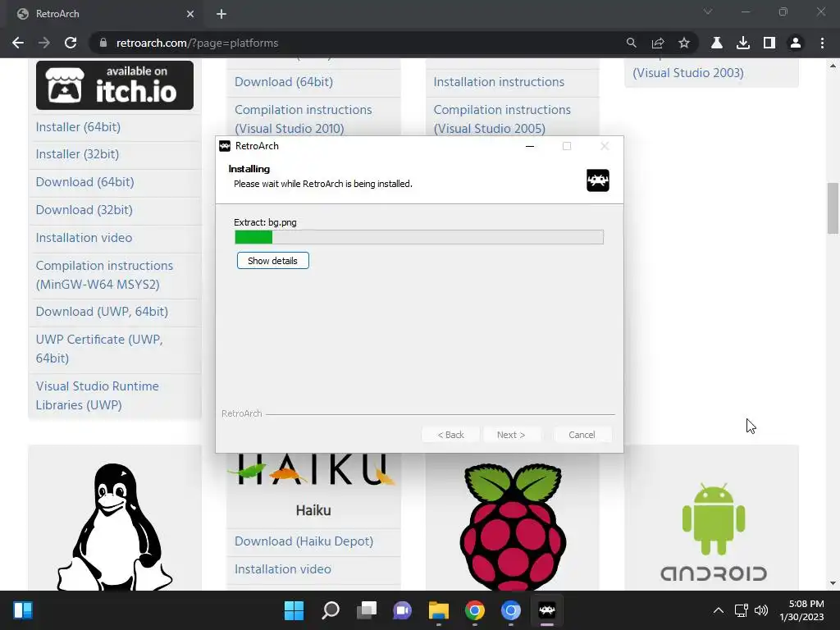This screenshot has height=630, width=840.
Task: Open Installation video under the Windows downloads
Action: pos(84,238)
